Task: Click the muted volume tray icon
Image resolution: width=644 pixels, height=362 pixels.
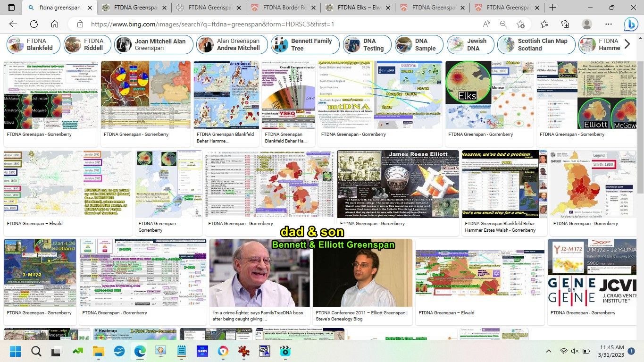Action: pos(575,351)
